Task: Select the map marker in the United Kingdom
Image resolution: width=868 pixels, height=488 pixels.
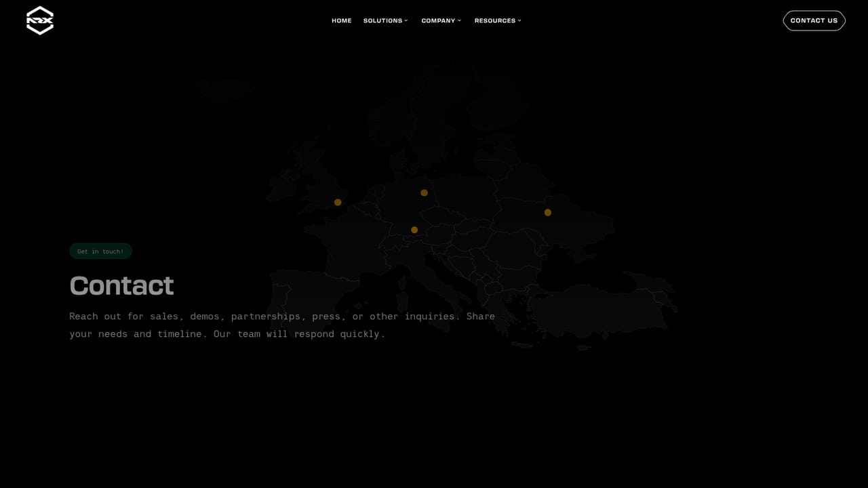Action: coord(338,202)
